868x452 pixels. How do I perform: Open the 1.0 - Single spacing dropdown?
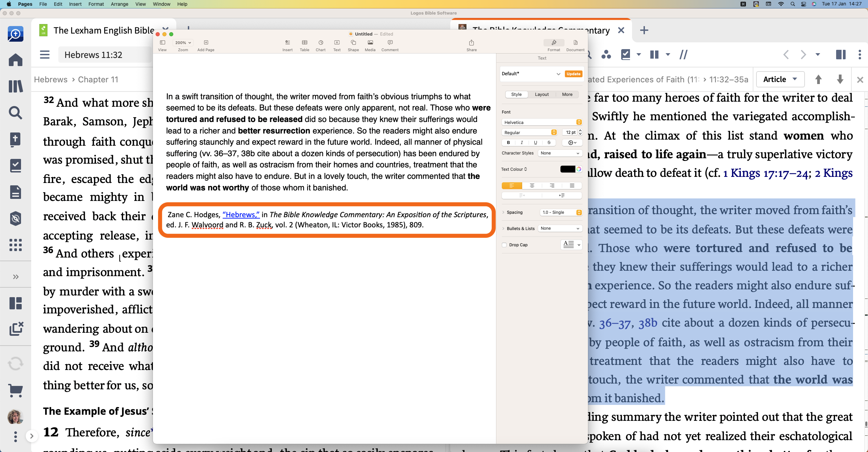(x=561, y=212)
